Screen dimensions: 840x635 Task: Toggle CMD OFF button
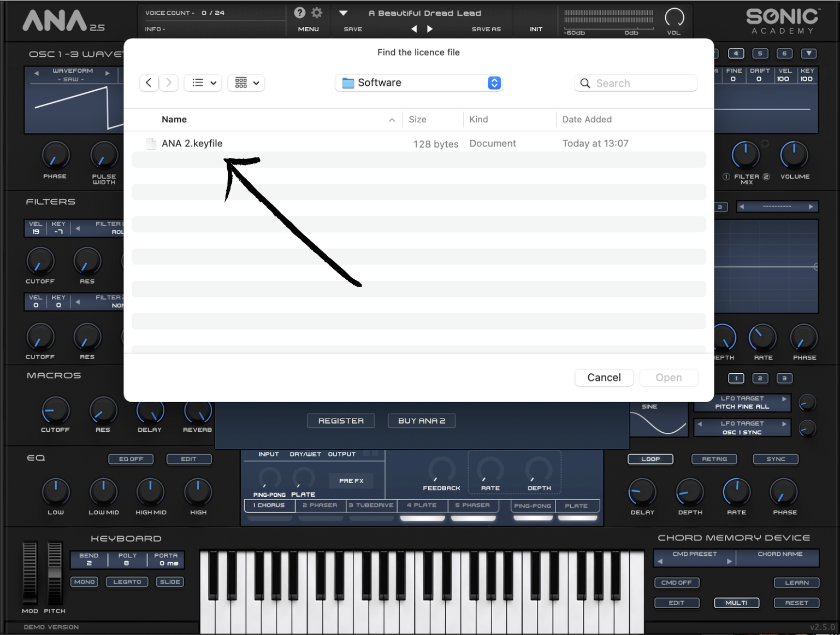pyautogui.click(x=677, y=583)
